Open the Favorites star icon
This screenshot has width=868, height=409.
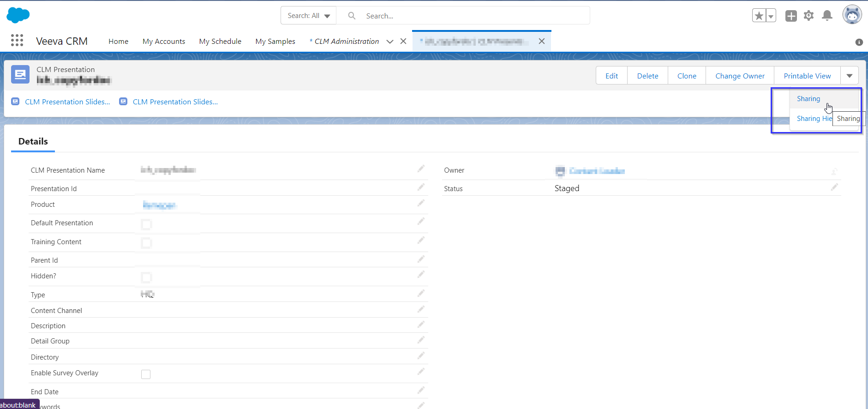pos(759,16)
